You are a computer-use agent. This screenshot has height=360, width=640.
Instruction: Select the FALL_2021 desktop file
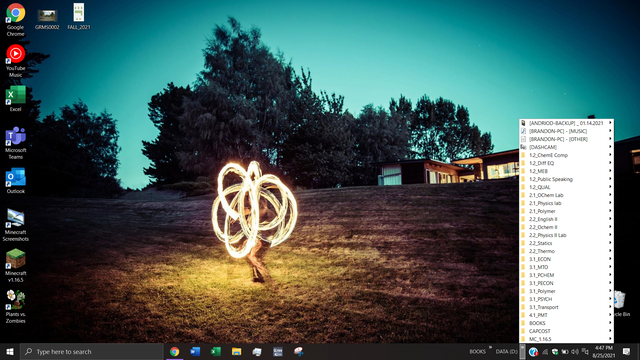pyautogui.click(x=79, y=17)
